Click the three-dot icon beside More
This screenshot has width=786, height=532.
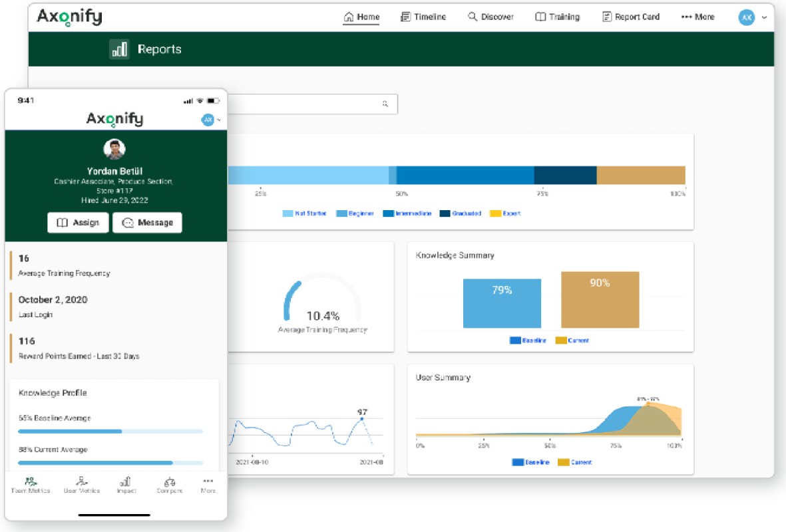tap(686, 17)
